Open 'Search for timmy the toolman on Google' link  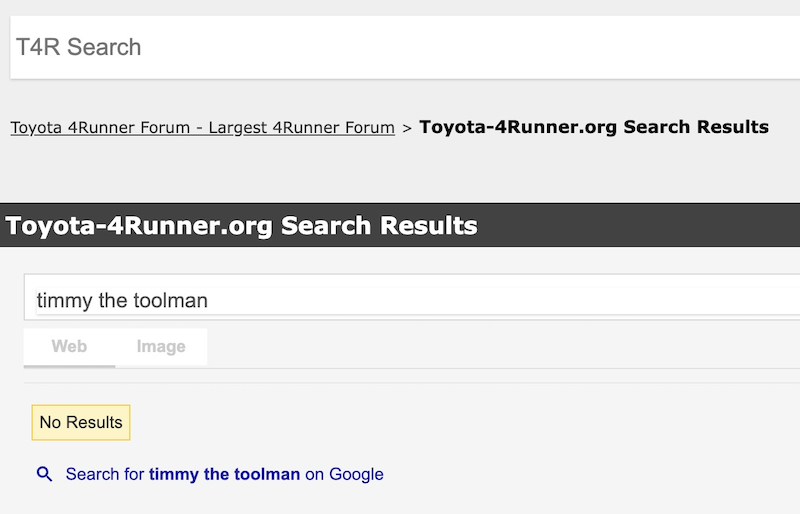pyautogui.click(x=224, y=474)
